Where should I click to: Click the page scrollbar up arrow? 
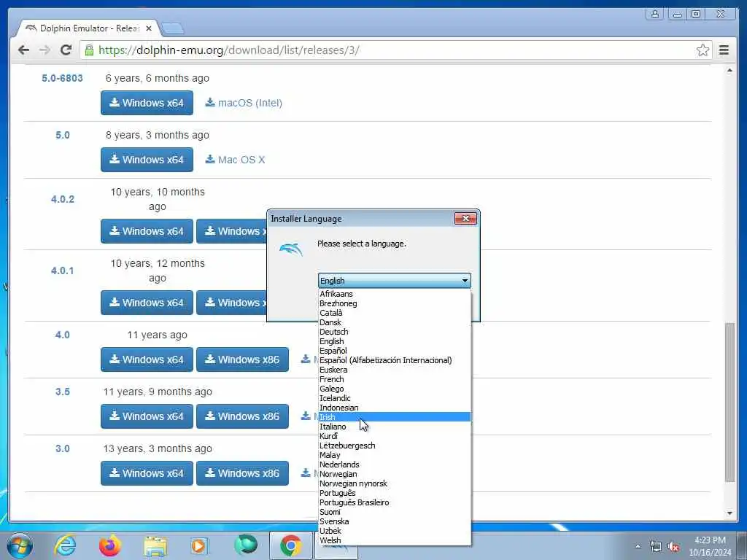(x=729, y=70)
